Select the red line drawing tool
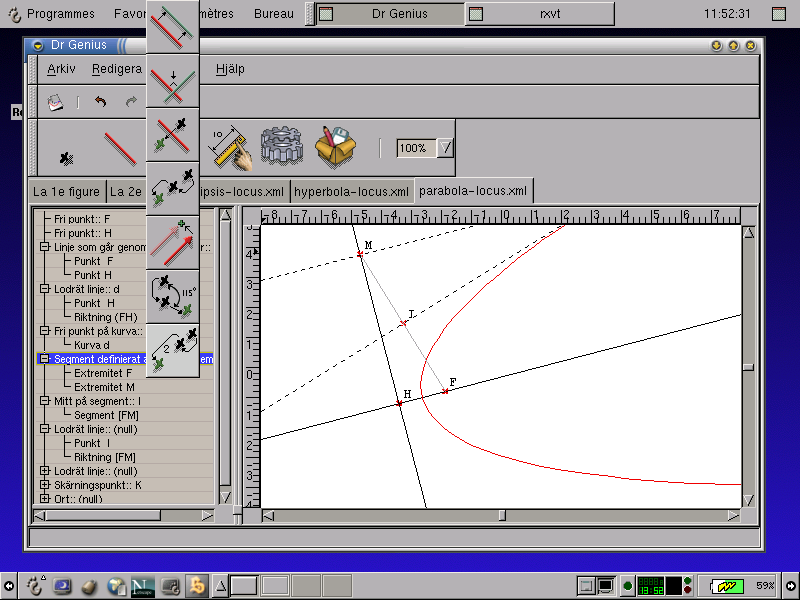 point(120,148)
